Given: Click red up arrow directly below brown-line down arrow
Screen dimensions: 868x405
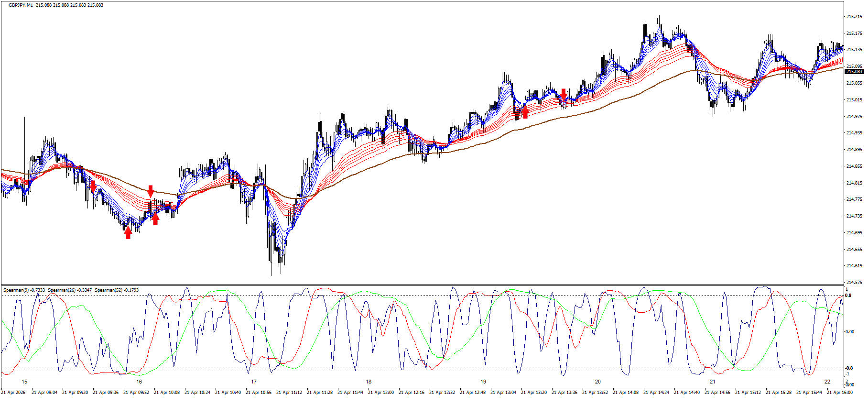Looking at the screenshot, I should (x=155, y=219).
